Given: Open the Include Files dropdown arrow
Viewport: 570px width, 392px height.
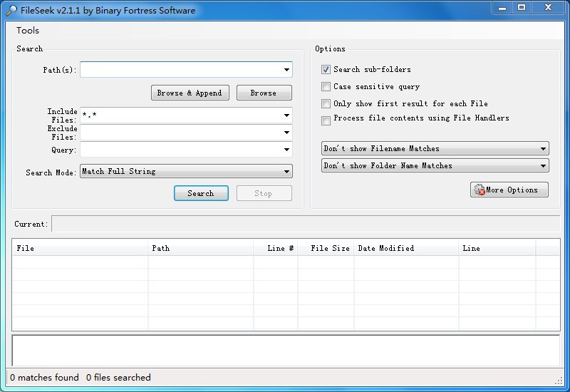Looking at the screenshot, I should tap(286, 115).
